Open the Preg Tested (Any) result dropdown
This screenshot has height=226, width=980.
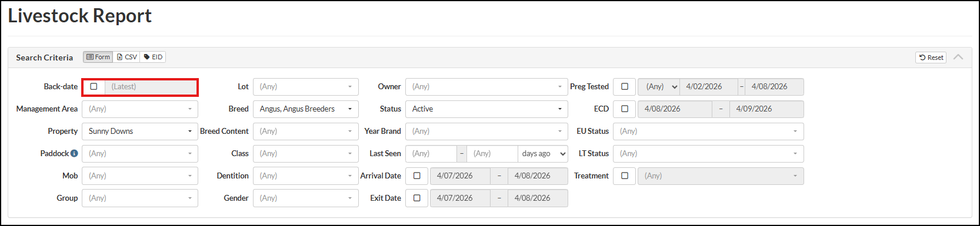click(659, 86)
